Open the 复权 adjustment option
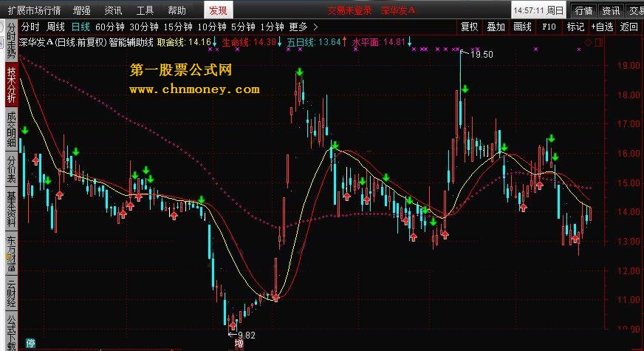This screenshot has width=644, height=351. point(469,27)
